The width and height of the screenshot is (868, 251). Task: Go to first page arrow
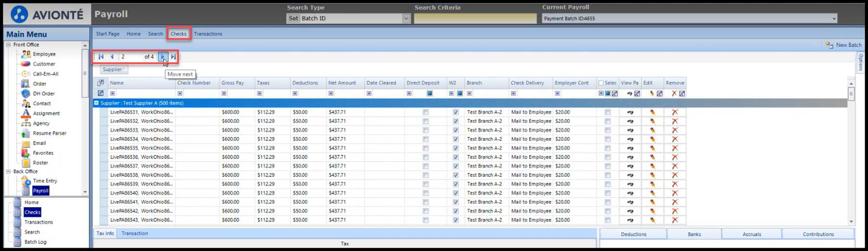point(101,57)
